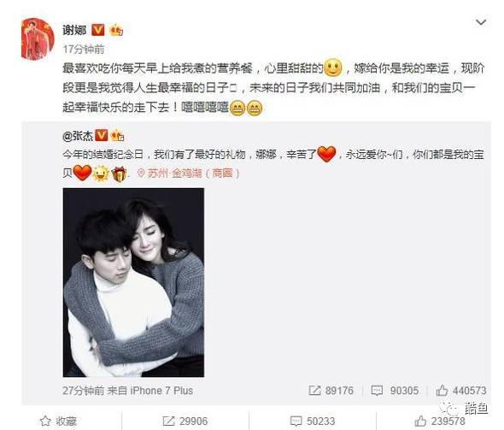The image size is (504, 430).
Task: Toggle 收藏 favorite star
Action: [58, 421]
